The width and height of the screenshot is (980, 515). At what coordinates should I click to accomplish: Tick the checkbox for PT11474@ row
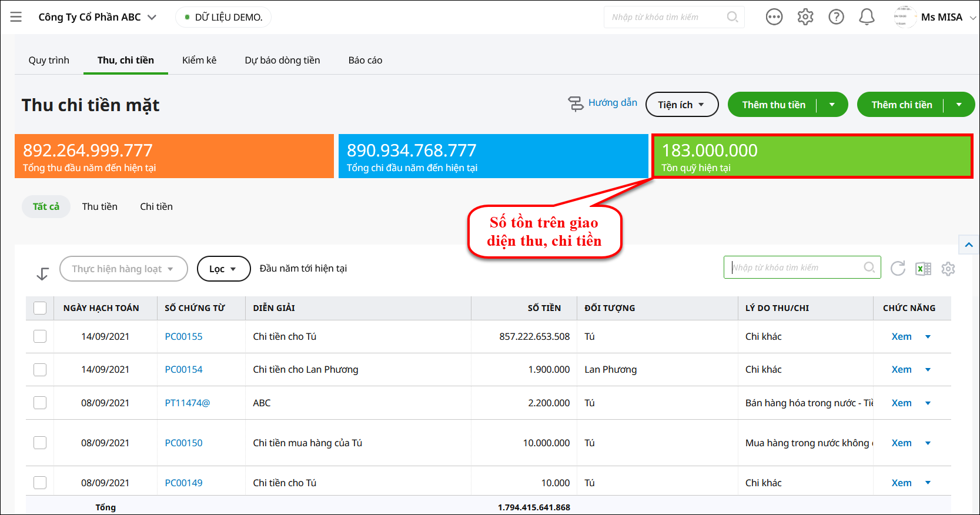pyautogui.click(x=40, y=403)
